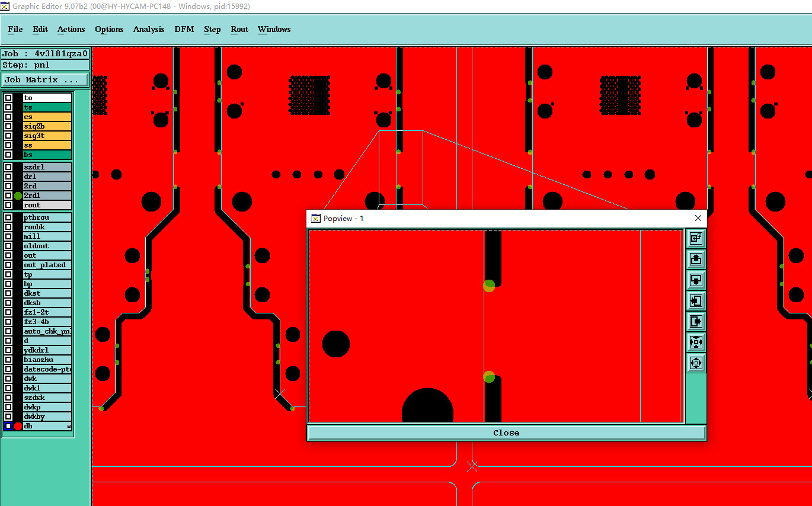Click the red color dot beside dh layer
The height and width of the screenshot is (506, 812).
(x=18, y=426)
